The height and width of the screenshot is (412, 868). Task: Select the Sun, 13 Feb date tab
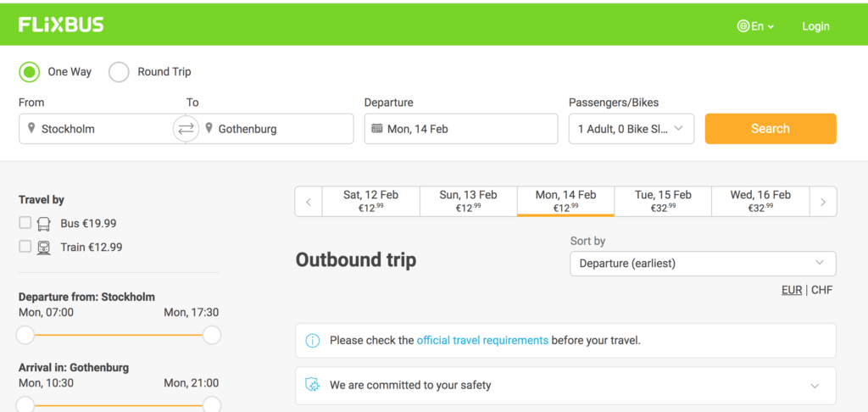(x=468, y=201)
